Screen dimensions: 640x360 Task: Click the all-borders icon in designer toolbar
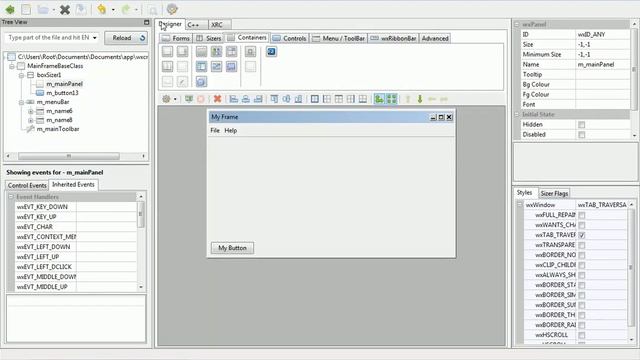(x=315, y=99)
